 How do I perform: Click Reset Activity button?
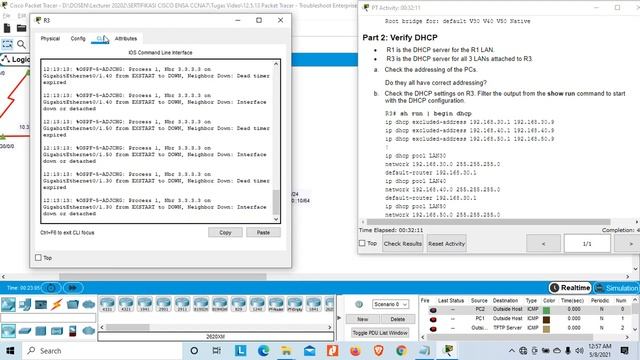[447, 244]
